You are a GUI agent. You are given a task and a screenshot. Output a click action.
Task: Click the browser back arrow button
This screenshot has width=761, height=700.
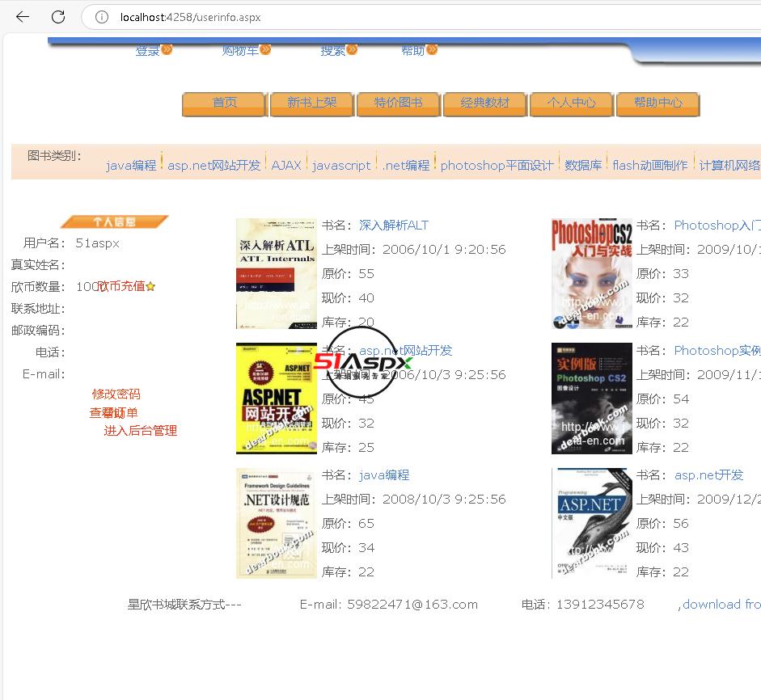click(x=23, y=17)
